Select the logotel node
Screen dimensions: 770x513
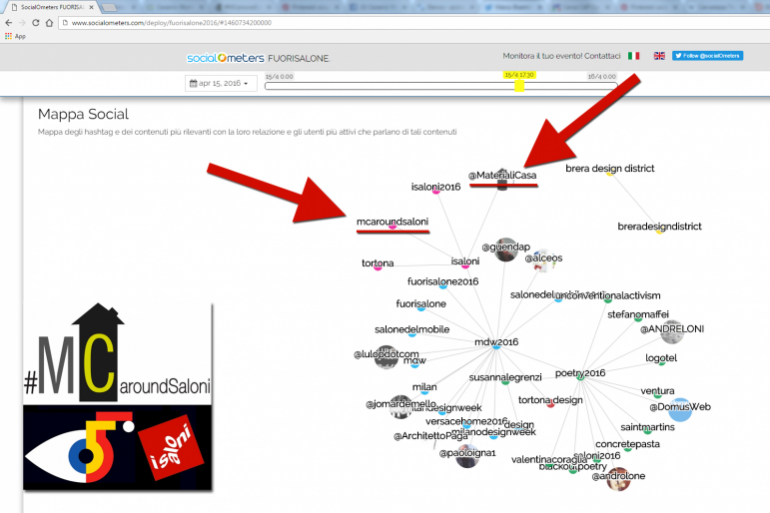pos(661,358)
